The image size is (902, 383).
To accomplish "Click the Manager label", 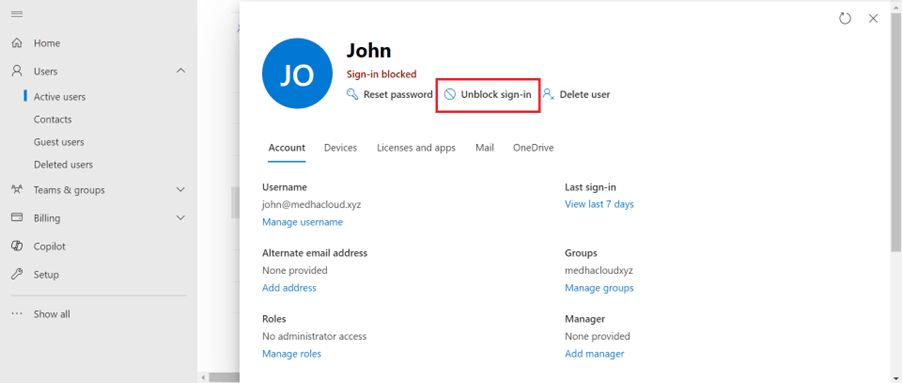I will point(584,319).
